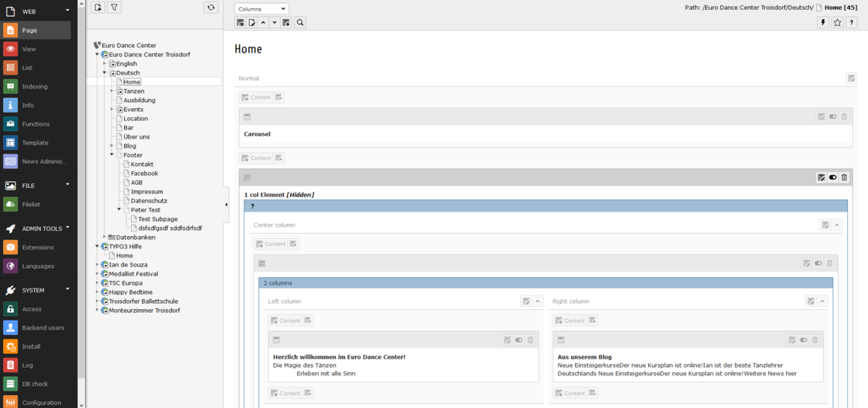Image resolution: width=868 pixels, height=408 pixels.
Task: Collapse the Footer page tree node
Action: tap(112, 155)
